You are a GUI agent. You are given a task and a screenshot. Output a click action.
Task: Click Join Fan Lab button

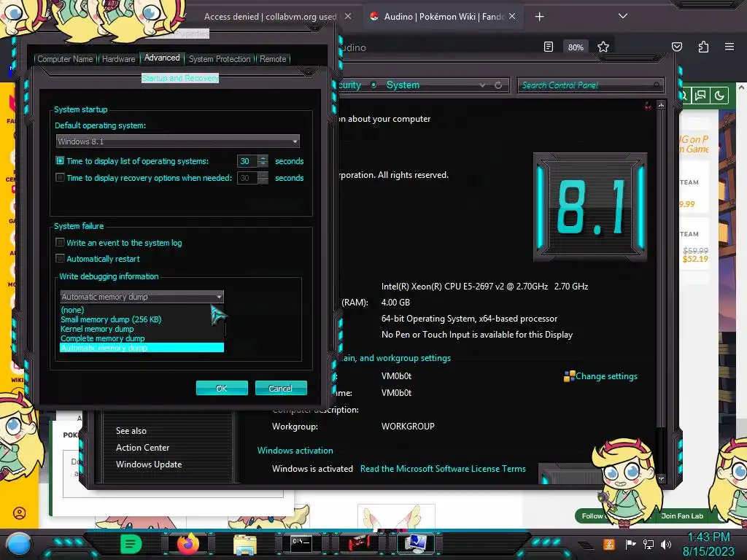click(x=682, y=516)
